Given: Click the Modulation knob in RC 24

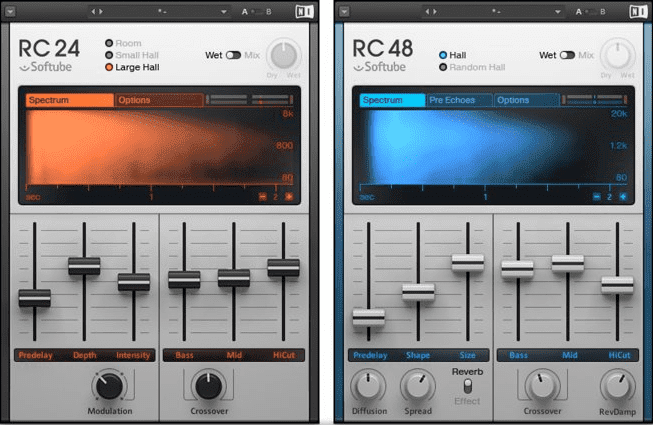Looking at the screenshot, I should (109, 386).
